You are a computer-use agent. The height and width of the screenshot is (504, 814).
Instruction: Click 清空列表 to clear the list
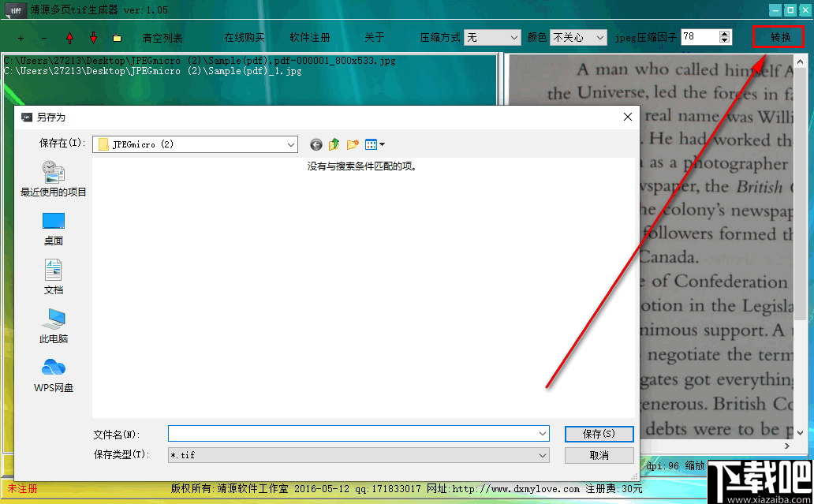pos(162,38)
